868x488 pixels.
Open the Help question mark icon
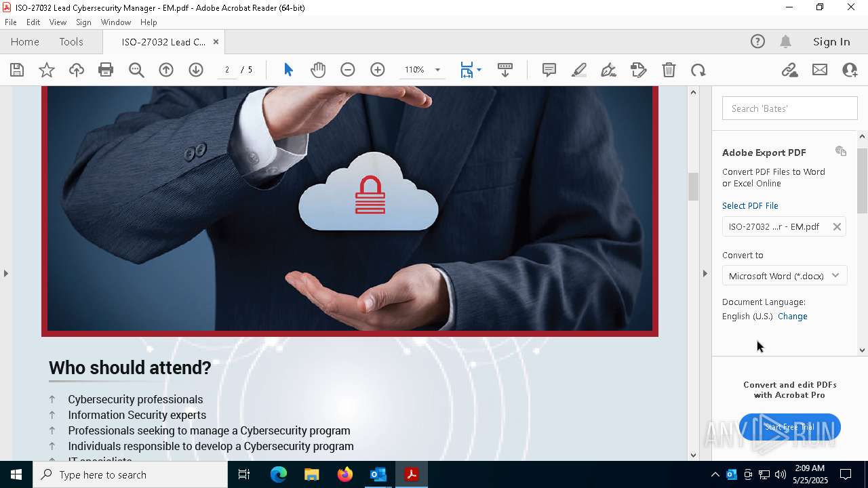click(x=757, y=42)
